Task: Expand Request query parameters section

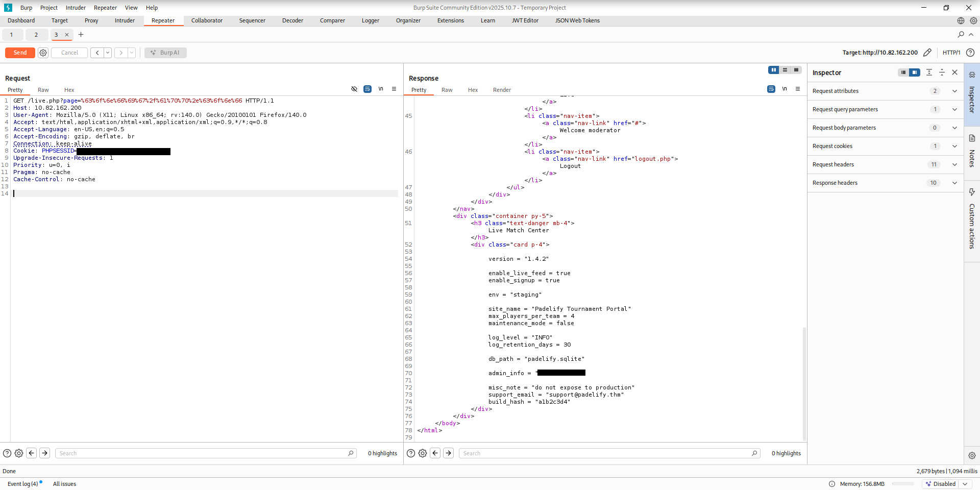Action: (x=954, y=109)
